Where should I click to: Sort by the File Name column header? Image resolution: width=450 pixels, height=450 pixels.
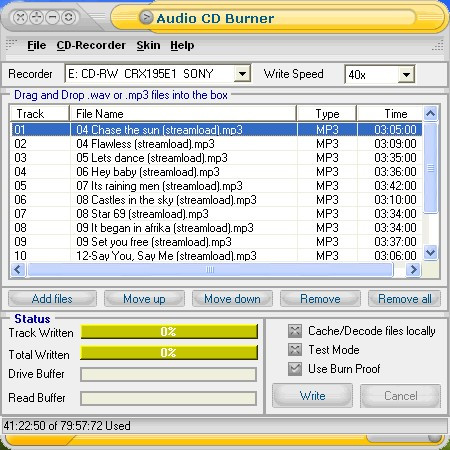183,114
